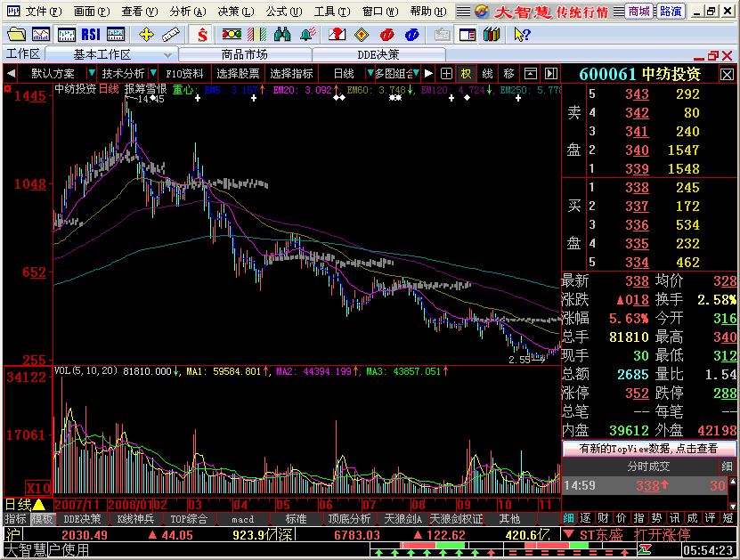
Task: Open the 公式 menu
Action: (x=284, y=12)
